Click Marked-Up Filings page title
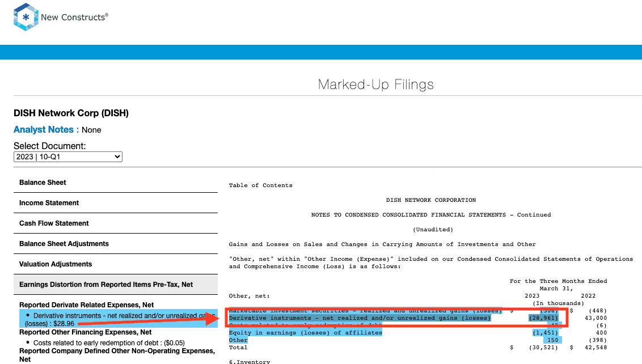The width and height of the screenshot is (642, 364). coord(376,84)
